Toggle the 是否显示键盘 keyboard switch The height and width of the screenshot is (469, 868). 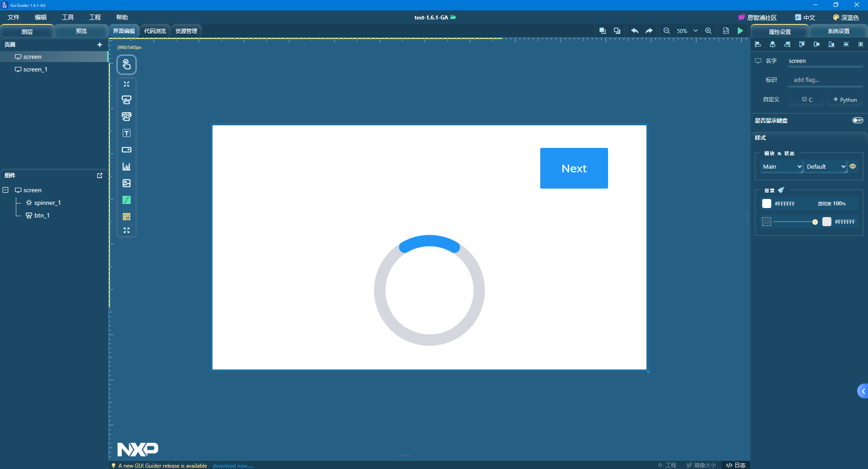pyautogui.click(x=858, y=120)
